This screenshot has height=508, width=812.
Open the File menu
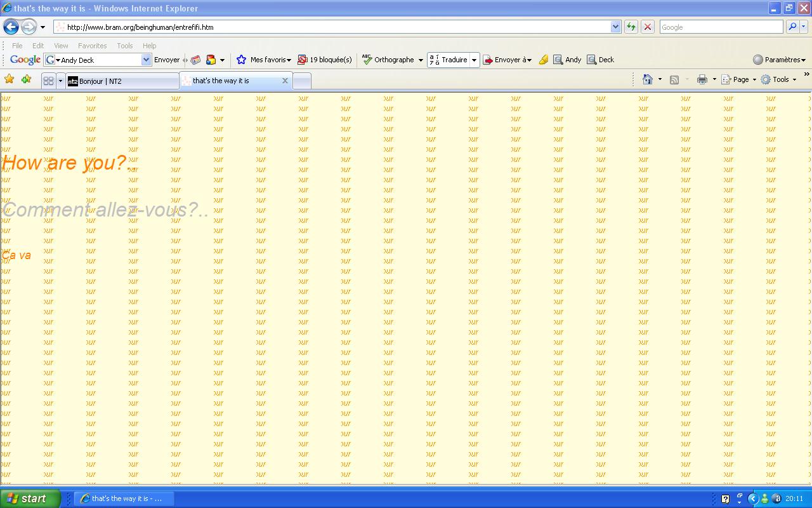17,46
